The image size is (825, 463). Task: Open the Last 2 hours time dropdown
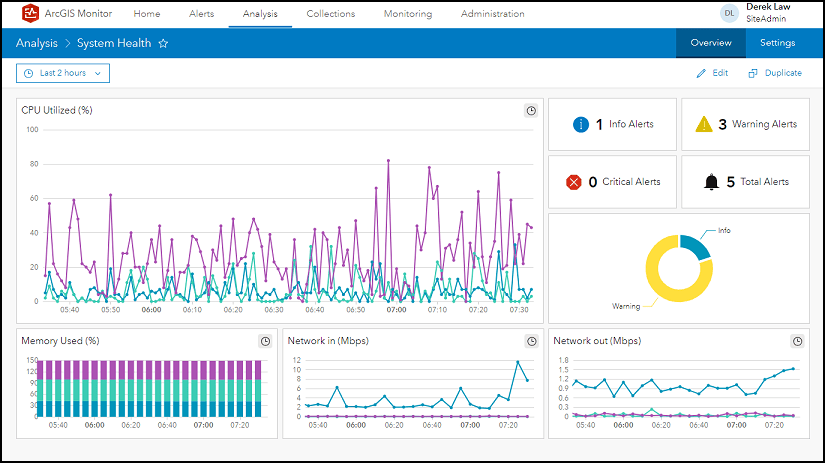click(x=62, y=73)
